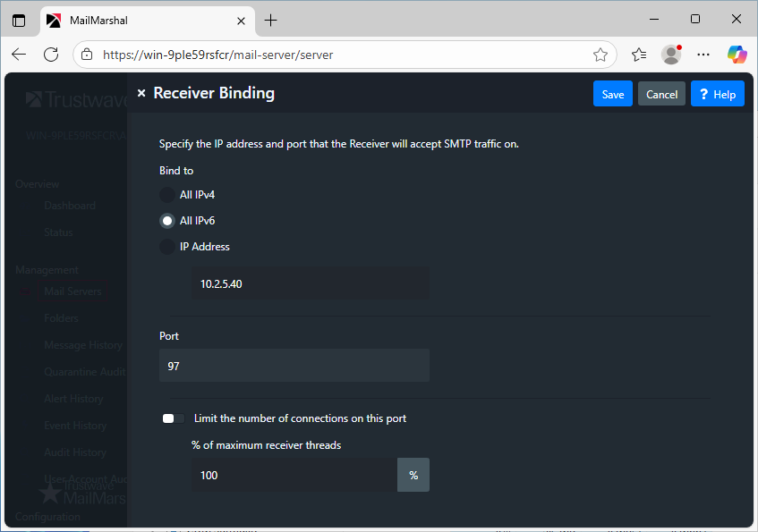Select the All IPv4 radio button
The width and height of the screenshot is (758, 532).
167,194
